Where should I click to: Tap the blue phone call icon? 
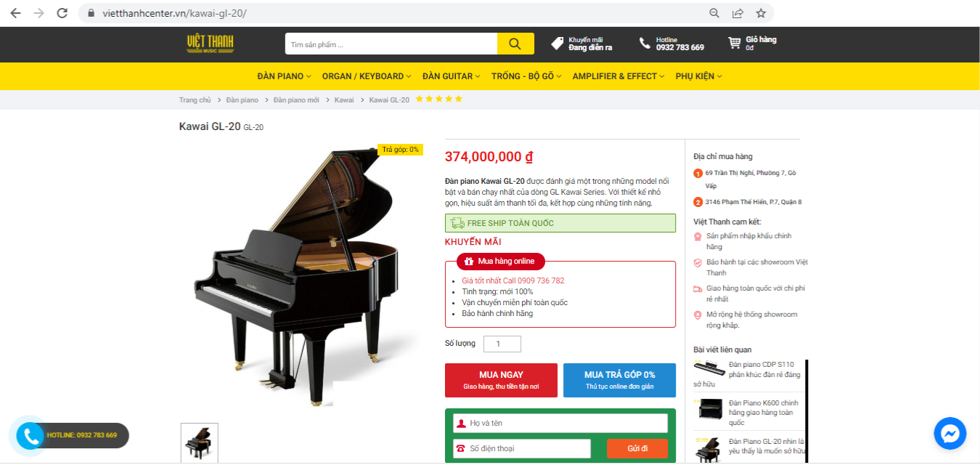pos(32,435)
